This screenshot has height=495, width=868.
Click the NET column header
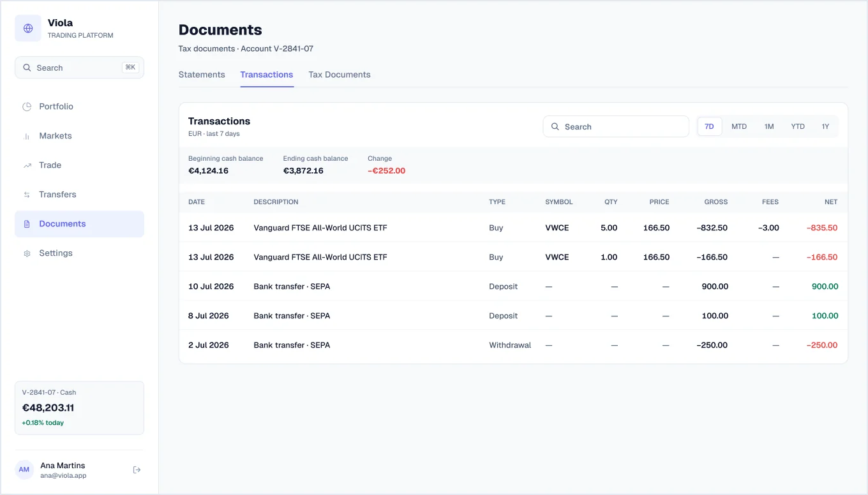pyautogui.click(x=831, y=202)
